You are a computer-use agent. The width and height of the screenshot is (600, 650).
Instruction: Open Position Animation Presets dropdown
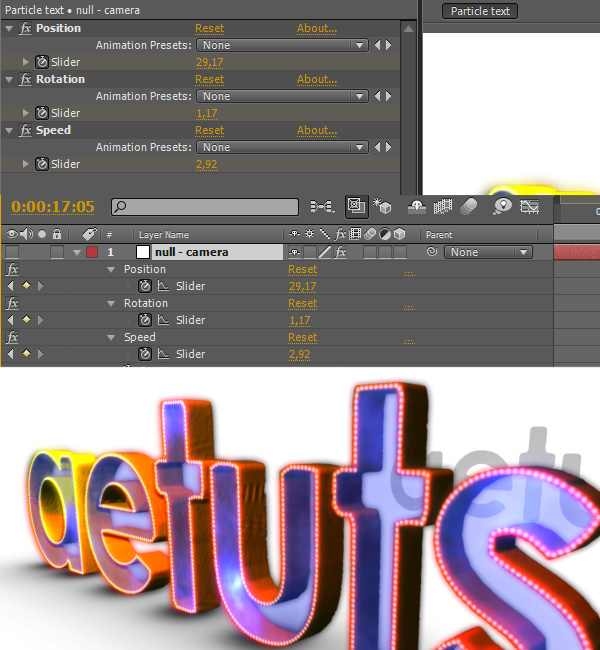pos(282,45)
